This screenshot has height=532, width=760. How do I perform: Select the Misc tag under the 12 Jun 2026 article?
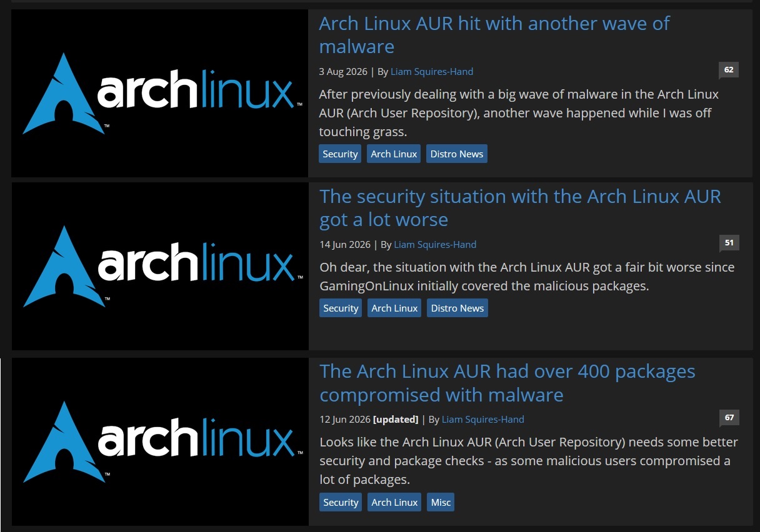pos(441,502)
